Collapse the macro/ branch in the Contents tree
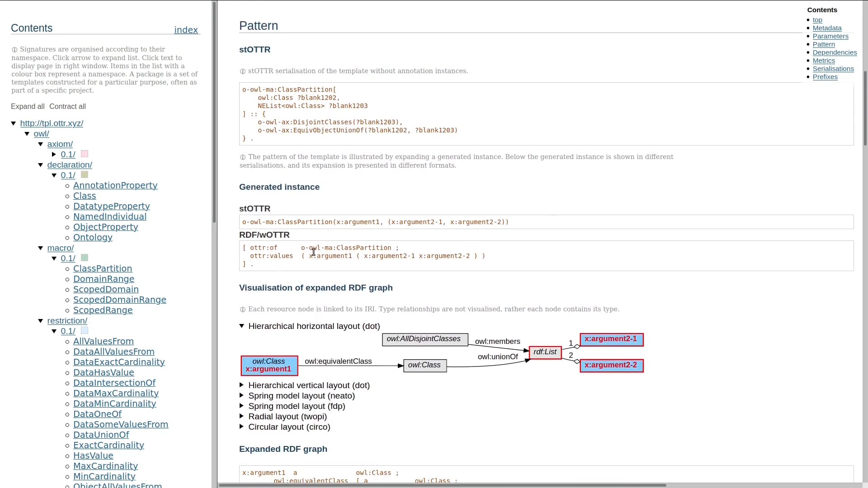Viewport: 868px width, 488px height. tap(41, 248)
